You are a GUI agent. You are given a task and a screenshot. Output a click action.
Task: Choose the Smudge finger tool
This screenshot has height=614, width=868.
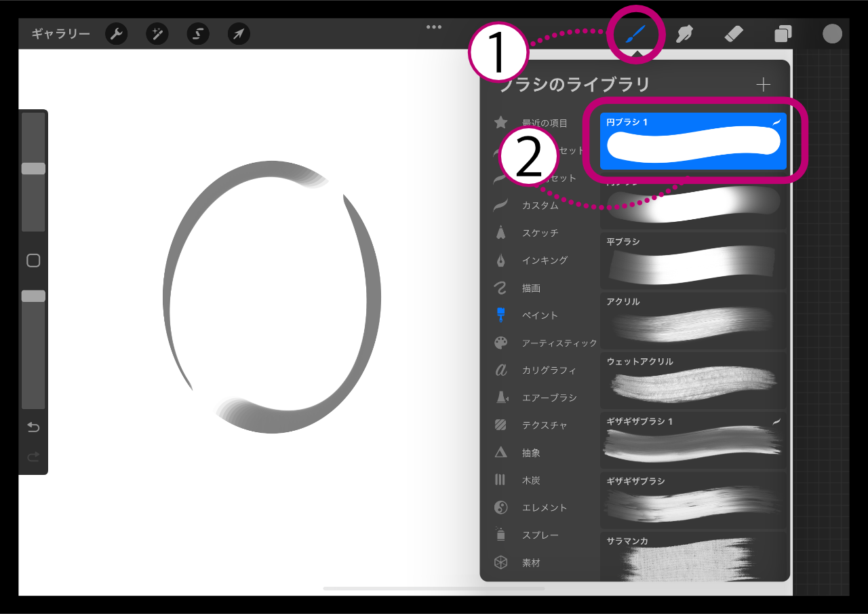(684, 34)
